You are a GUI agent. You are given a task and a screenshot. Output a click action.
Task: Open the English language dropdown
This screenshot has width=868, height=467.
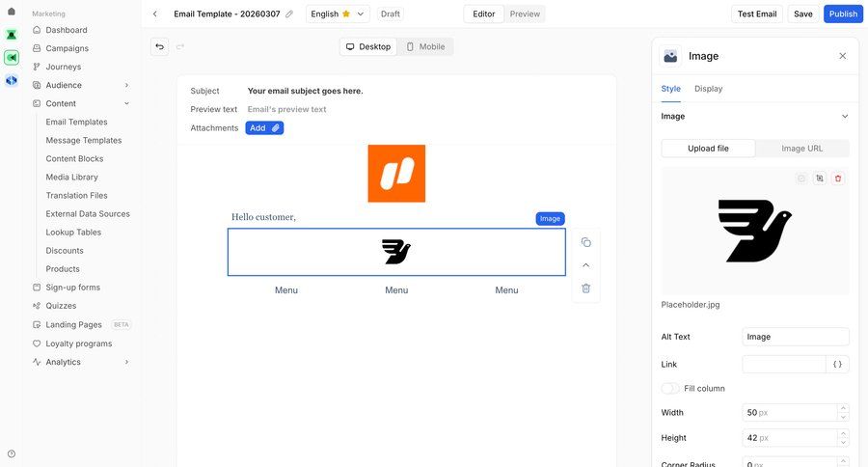pyautogui.click(x=338, y=14)
